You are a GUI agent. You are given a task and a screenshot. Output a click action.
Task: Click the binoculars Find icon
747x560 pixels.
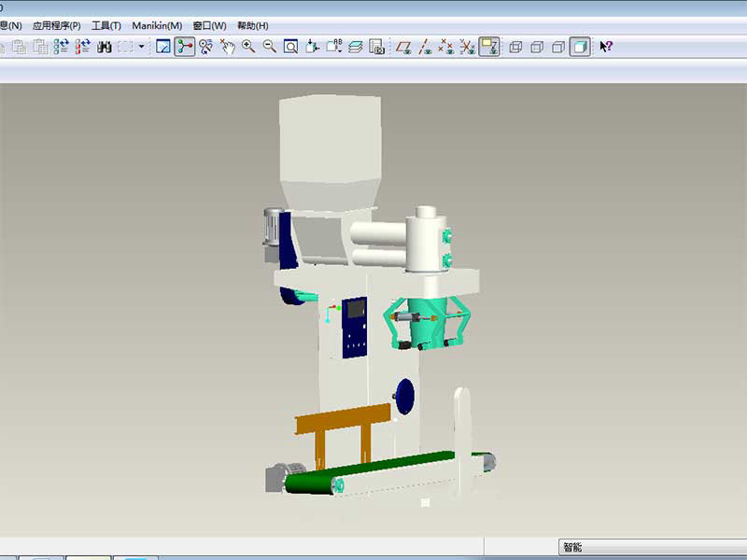(105, 47)
